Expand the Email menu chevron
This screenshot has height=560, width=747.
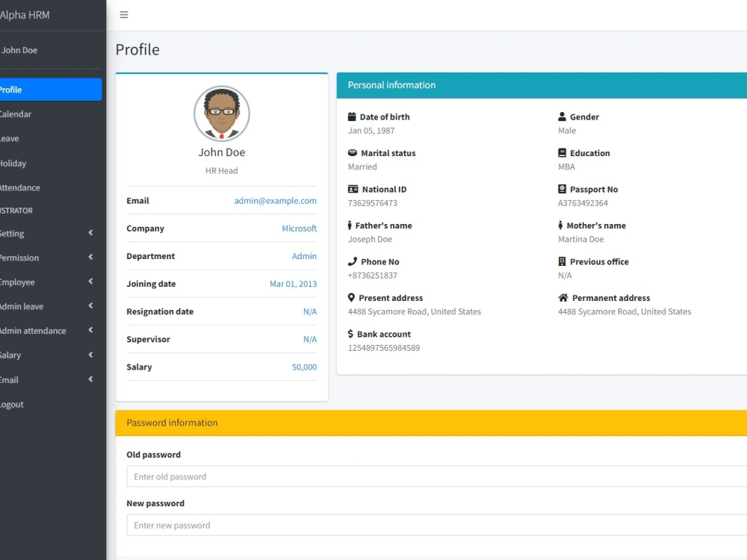[x=90, y=379]
